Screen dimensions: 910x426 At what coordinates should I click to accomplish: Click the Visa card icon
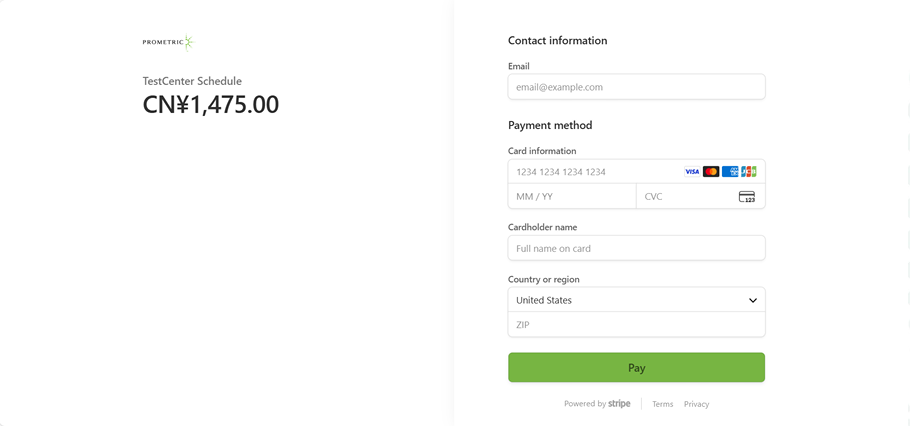pyautogui.click(x=692, y=172)
